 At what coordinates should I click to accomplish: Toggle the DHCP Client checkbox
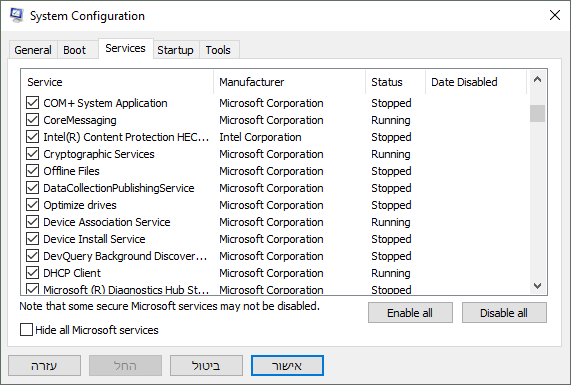pos(32,273)
